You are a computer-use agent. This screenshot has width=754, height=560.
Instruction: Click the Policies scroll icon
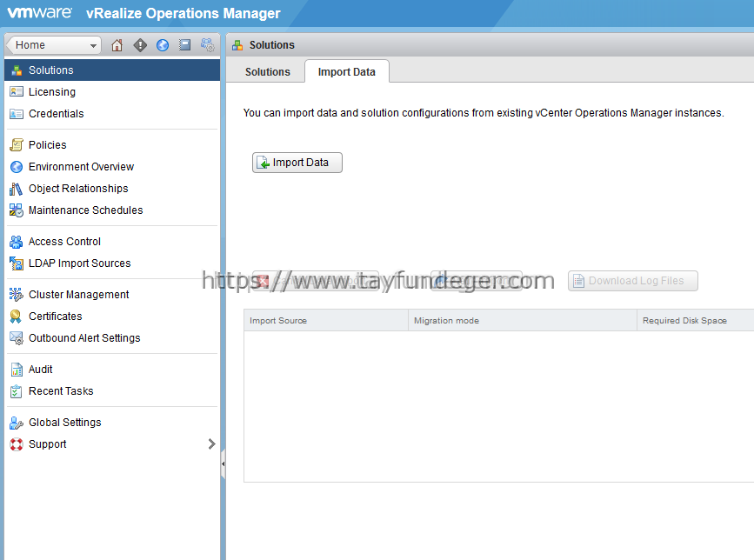coord(17,145)
